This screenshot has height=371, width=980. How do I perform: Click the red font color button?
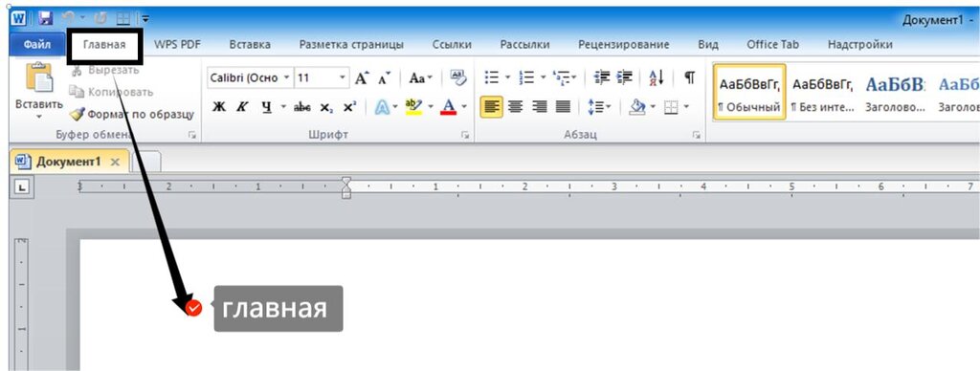point(448,107)
